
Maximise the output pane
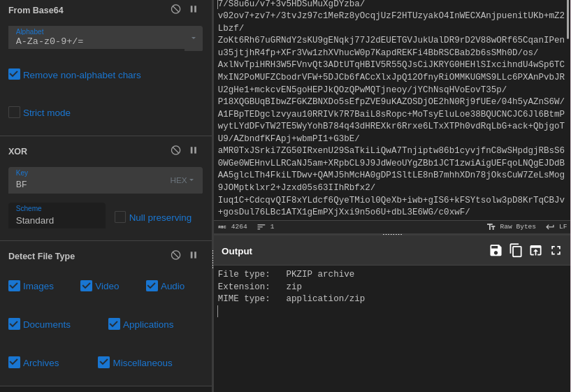coord(556,250)
